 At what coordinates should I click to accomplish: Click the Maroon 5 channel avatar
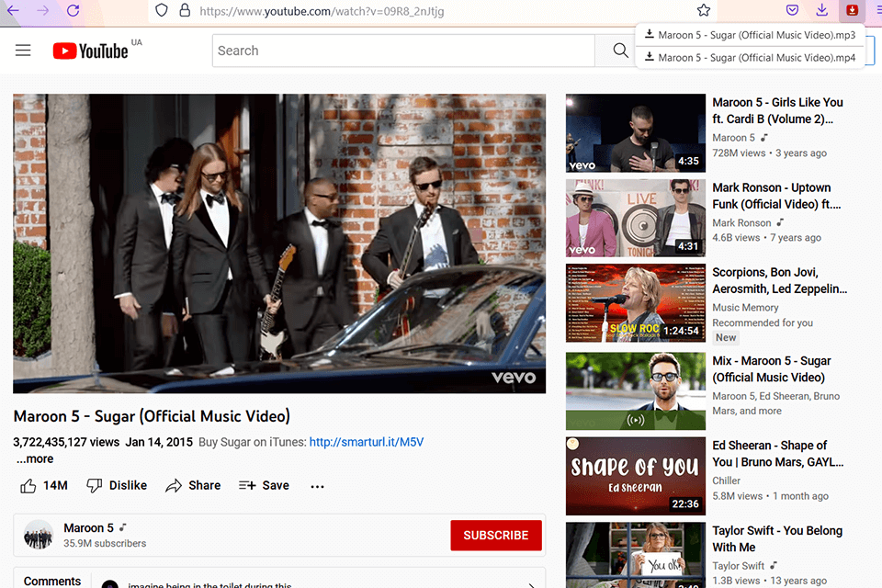click(39, 535)
